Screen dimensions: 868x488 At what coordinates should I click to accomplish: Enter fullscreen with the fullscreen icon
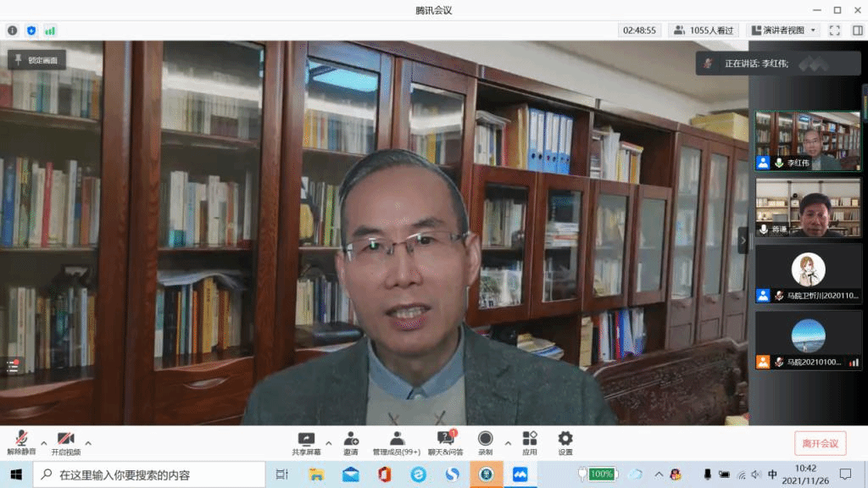(834, 30)
